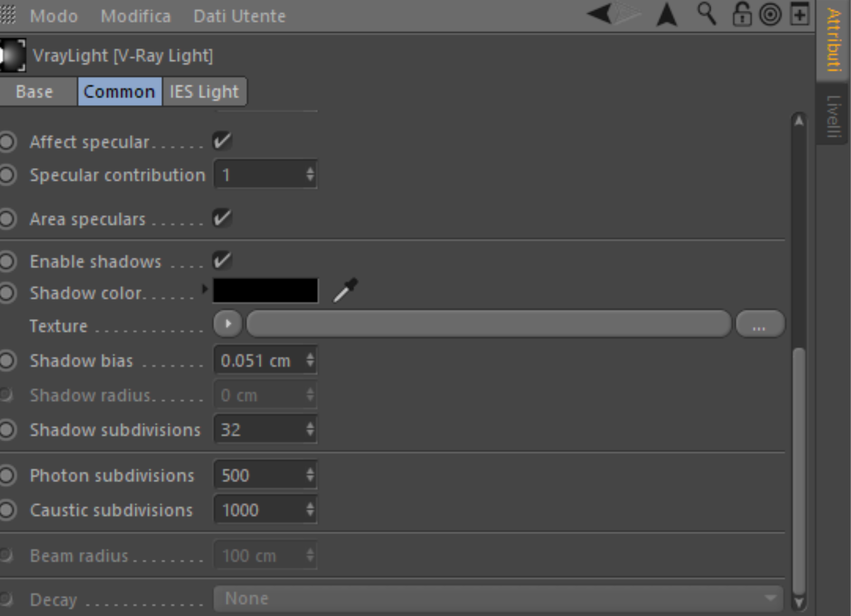Open new attribute manager plus icon
This screenshot has width=851, height=616.
799,14
